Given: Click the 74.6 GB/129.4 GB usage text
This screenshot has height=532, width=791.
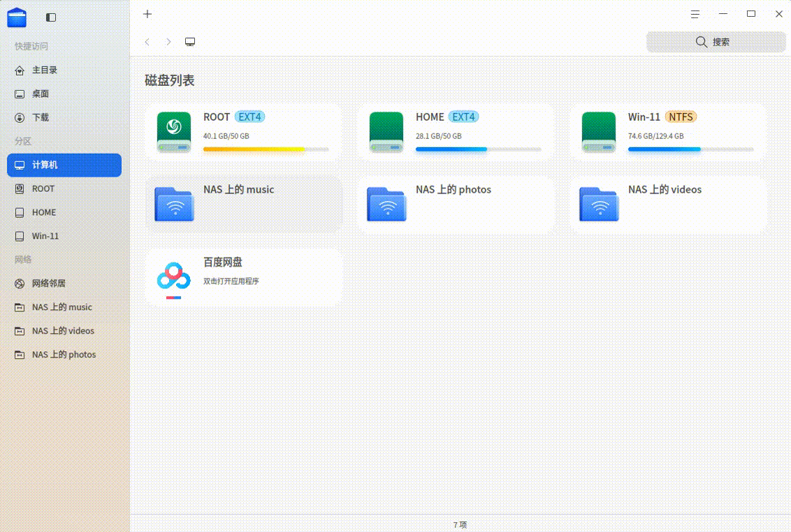Looking at the screenshot, I should (x=656, y=136).
